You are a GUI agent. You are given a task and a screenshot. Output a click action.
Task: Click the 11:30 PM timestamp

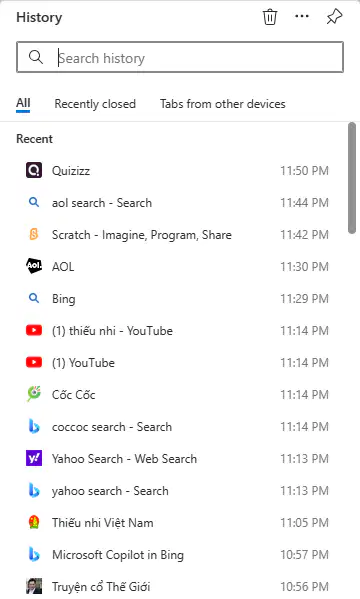[x=304, y=266]
